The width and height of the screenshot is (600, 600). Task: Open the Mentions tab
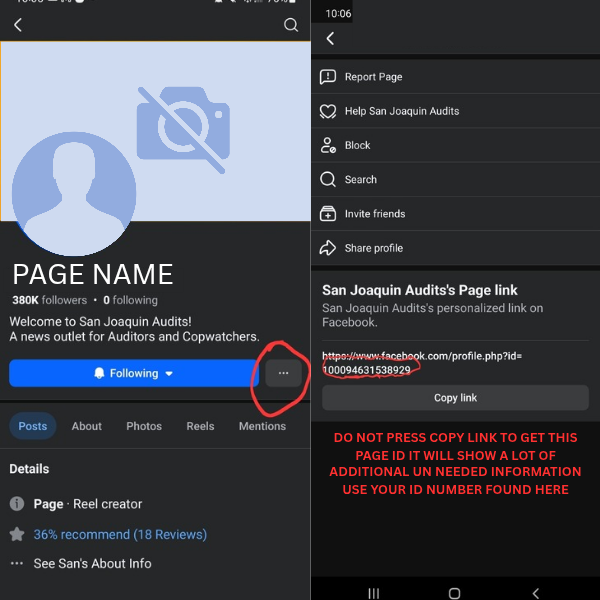262,426
